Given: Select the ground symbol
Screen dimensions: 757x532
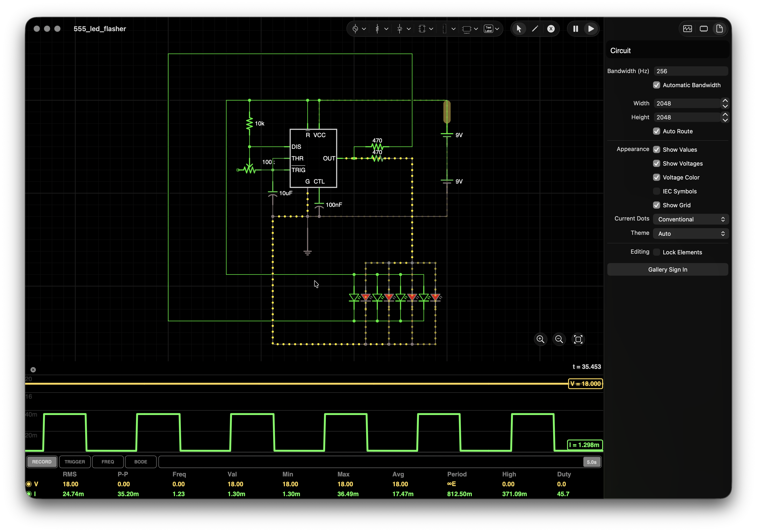Looking at the screenshot, I should (x=308, y=253).
